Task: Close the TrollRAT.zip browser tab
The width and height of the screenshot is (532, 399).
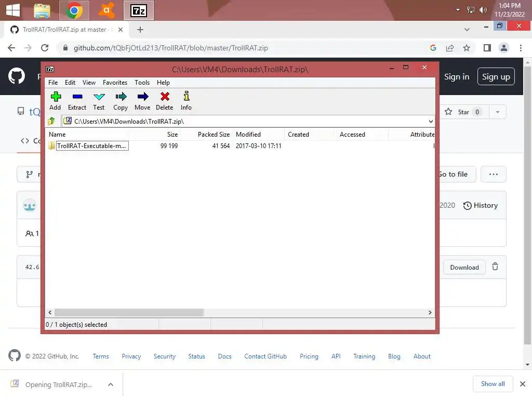Action: click(121, 30)
